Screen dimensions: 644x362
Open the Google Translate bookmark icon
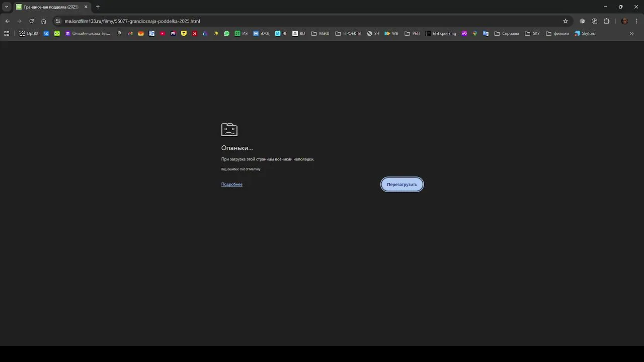point(486,34)
